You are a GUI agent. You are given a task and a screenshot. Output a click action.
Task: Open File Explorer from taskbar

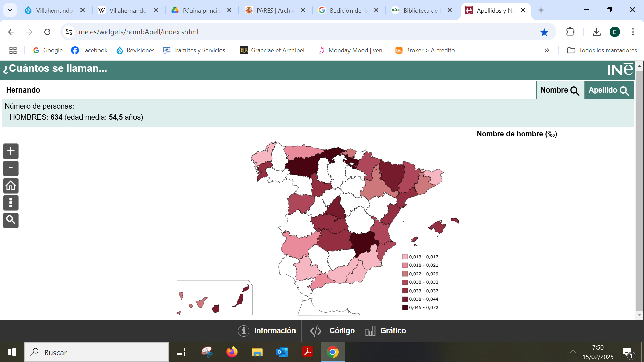pyautogui.click(x=257, y=352)
